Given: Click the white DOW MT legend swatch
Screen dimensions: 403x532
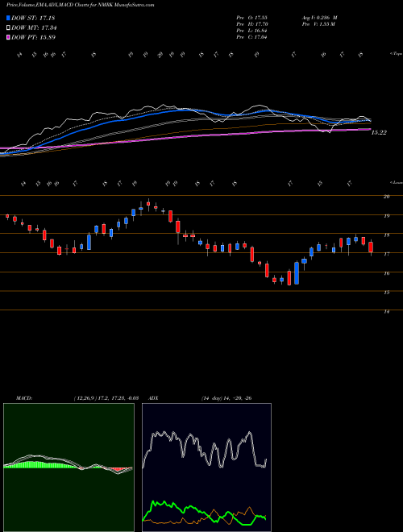Looking at the screenshot, I should coord(8,28).
